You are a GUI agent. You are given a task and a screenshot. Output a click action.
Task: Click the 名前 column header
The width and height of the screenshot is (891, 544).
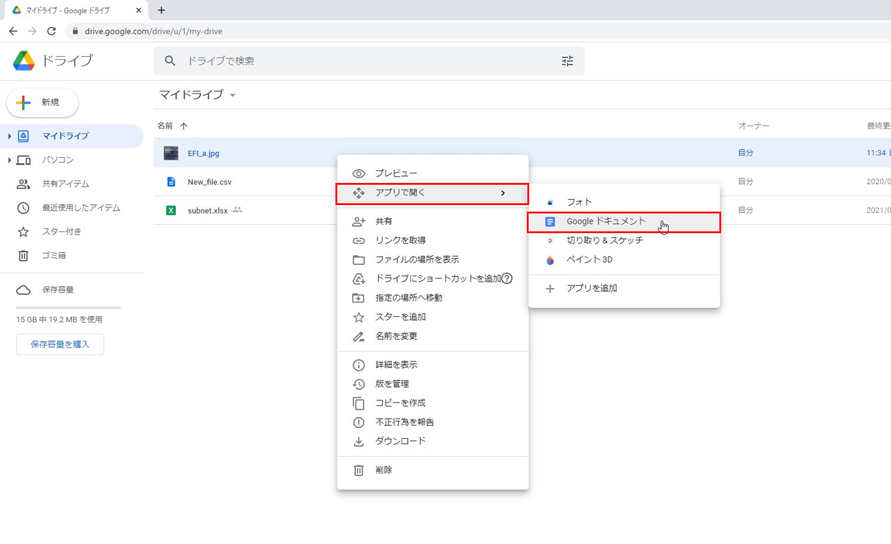click(x=165, y=126)
